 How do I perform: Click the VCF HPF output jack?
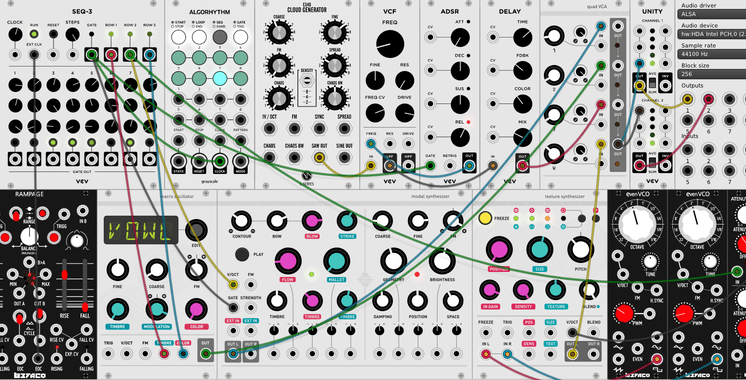click(x=408, y=166)
